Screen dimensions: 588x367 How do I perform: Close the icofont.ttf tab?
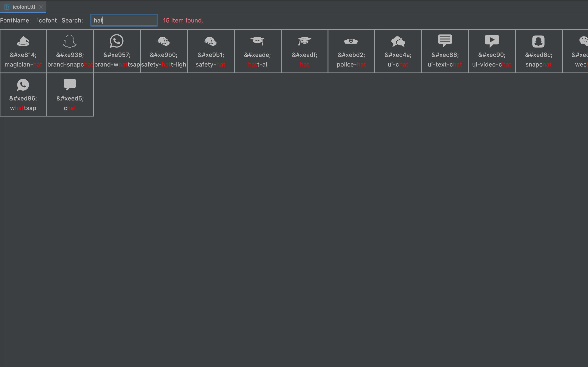[x=41, y=7]
